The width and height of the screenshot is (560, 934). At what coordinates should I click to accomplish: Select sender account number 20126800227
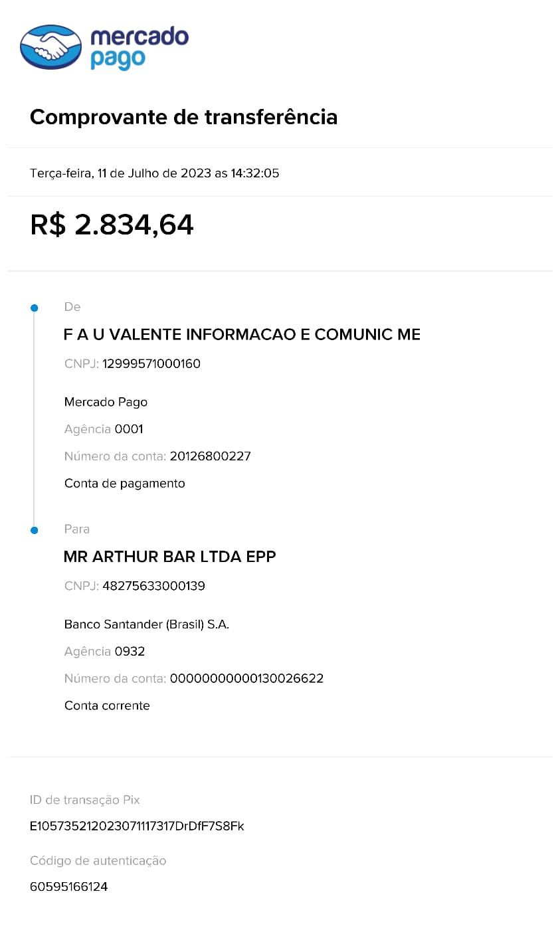pyautogui.click(x=211, y=456)
